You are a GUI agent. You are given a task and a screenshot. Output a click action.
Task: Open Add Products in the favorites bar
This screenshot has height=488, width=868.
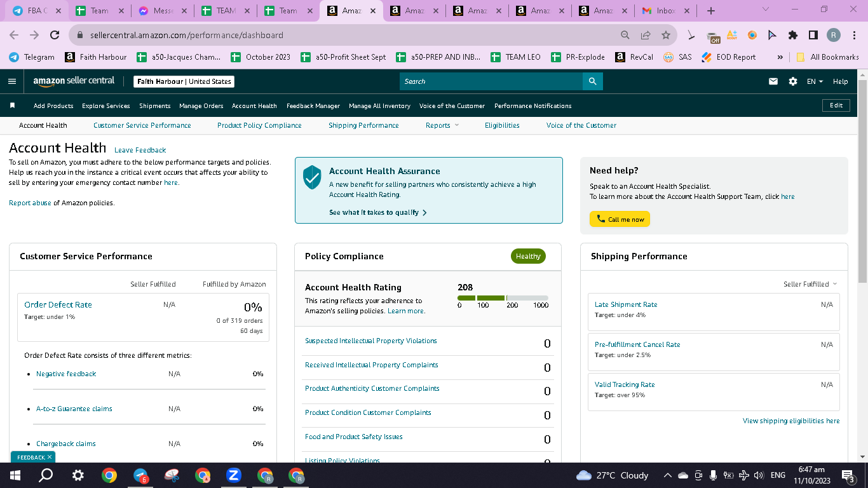(53, 105)
